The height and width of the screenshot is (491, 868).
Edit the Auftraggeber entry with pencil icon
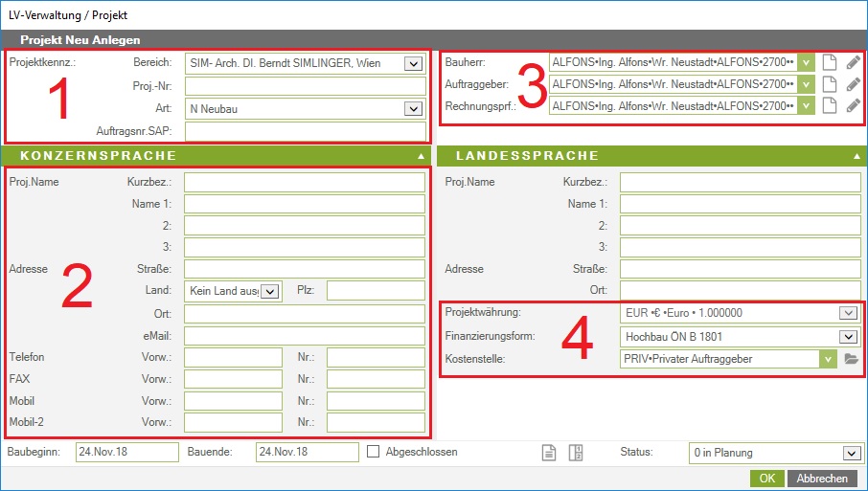(x=853, y=84)
